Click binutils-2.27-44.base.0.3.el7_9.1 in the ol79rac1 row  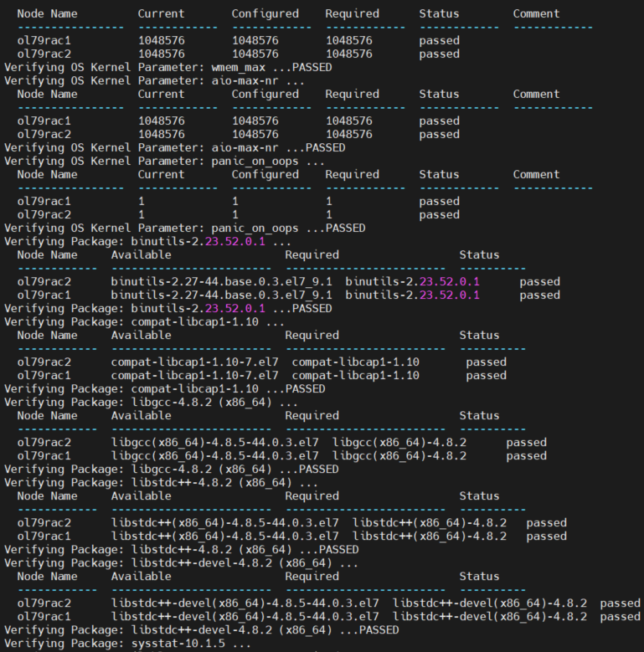coord(221,295)
